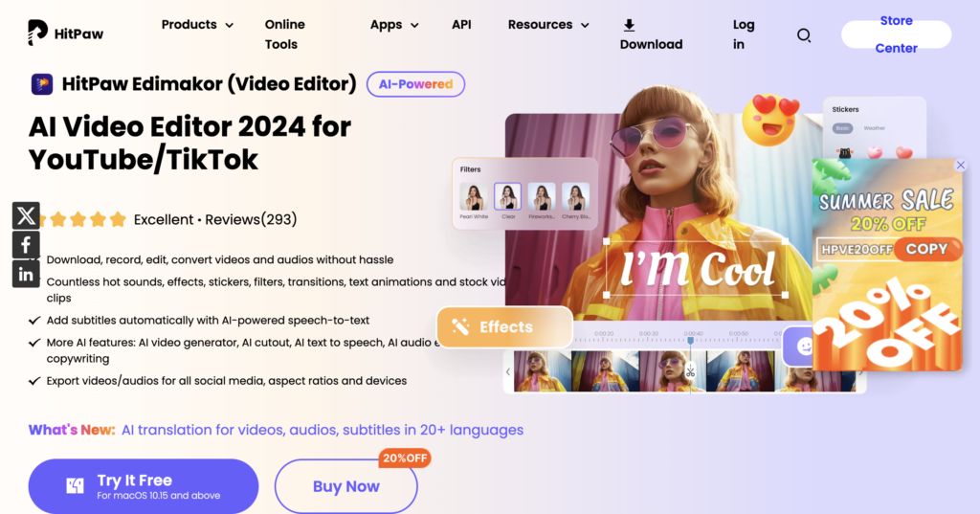980x514 pixels.
Task: Click the HitPaw Edimakor app icon
Action: coord(42,84)
